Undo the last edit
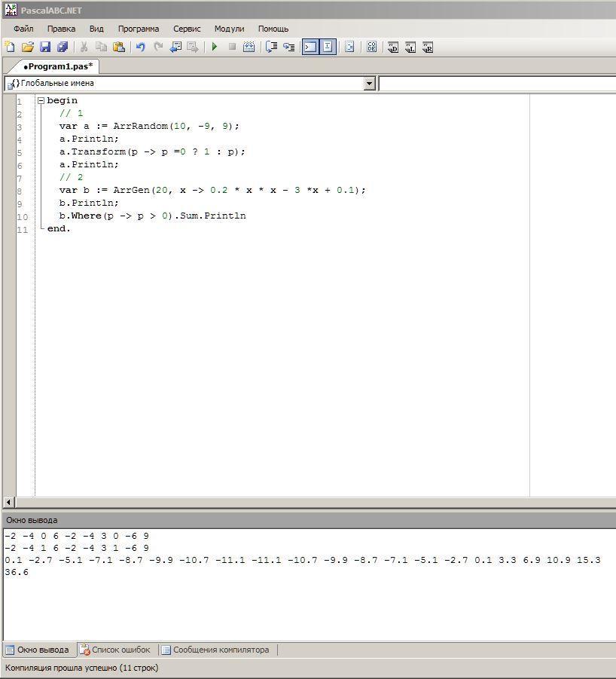Screen dimensions: 616x679 coord(140,47)
